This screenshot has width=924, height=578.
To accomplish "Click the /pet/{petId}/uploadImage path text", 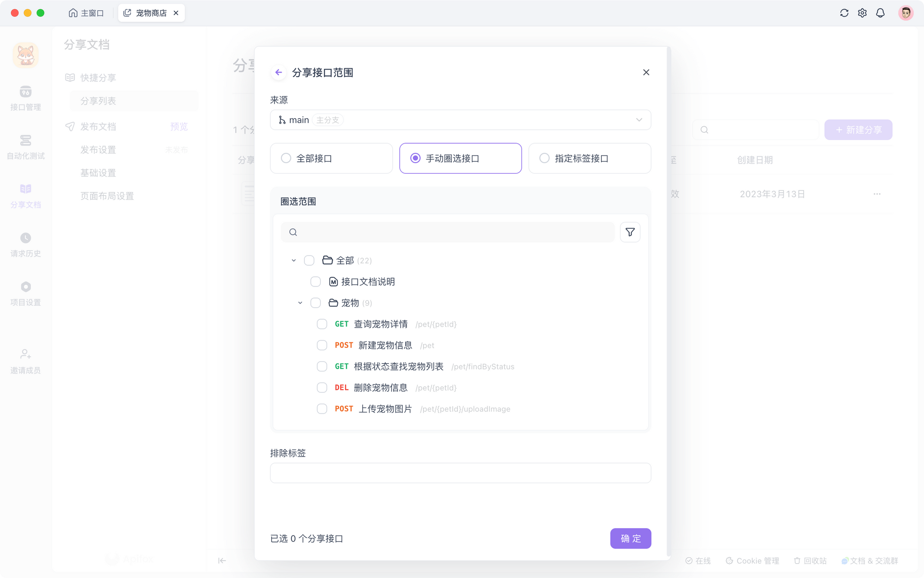I will click(x=465, y=409).
